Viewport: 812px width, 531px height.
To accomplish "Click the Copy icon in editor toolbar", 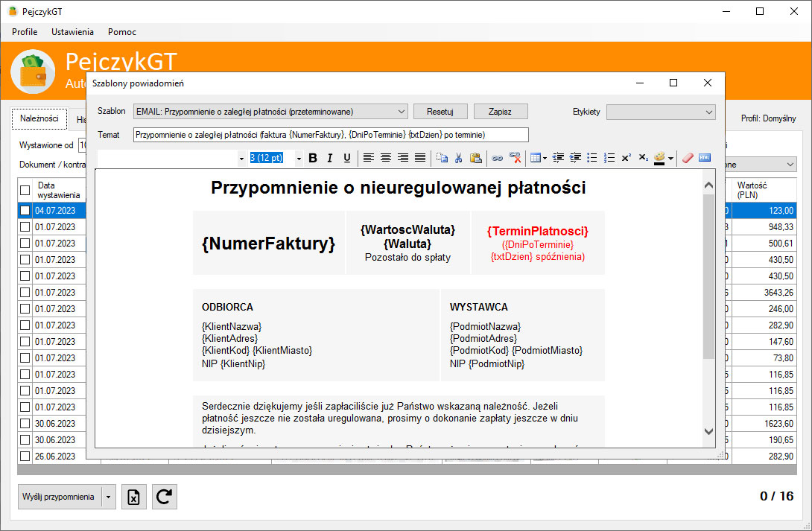I will [442, 158].
